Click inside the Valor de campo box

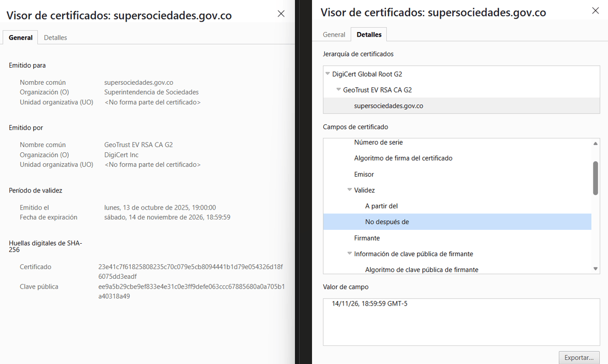click(461, 322)
